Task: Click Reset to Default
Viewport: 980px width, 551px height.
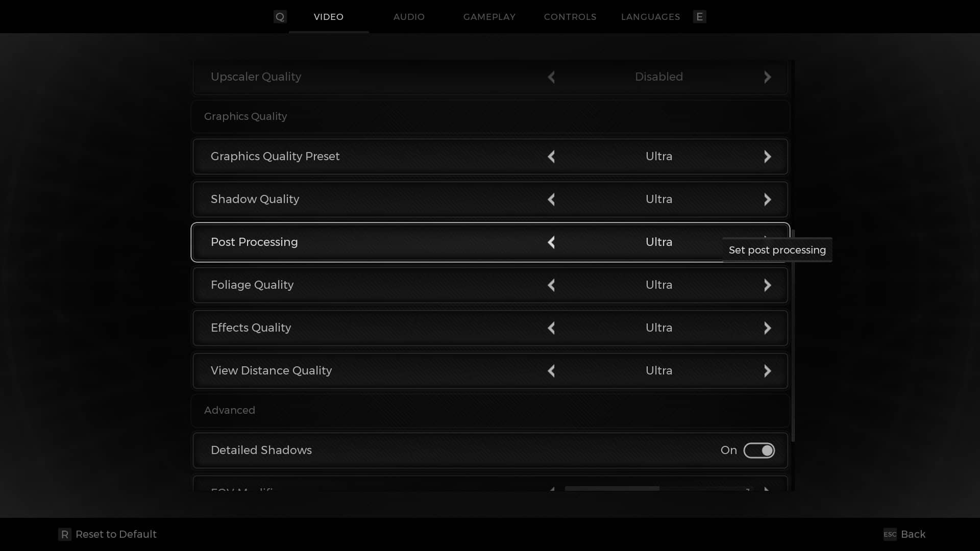Action: pyautogui.click(x=116, y=534)
